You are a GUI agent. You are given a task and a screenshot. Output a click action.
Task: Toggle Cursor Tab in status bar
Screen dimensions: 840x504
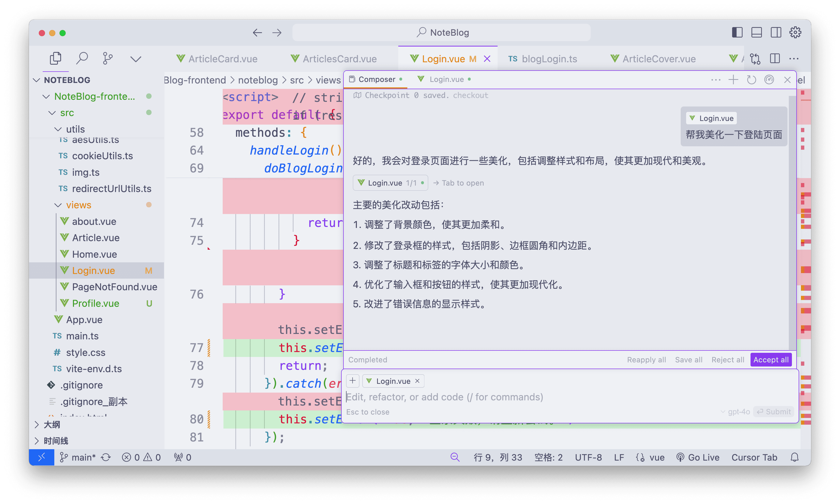pos(754,457)
